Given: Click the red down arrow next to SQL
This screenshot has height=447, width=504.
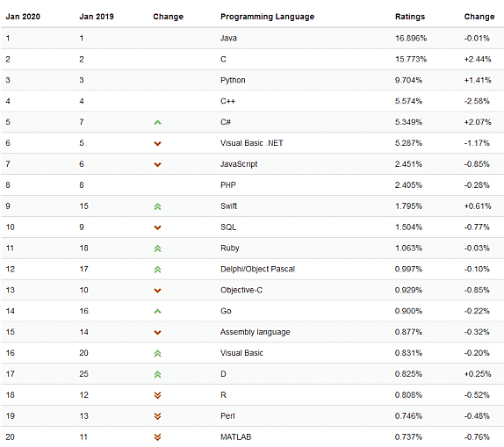Looking at the screenshot, I should [x=157, y=227].
